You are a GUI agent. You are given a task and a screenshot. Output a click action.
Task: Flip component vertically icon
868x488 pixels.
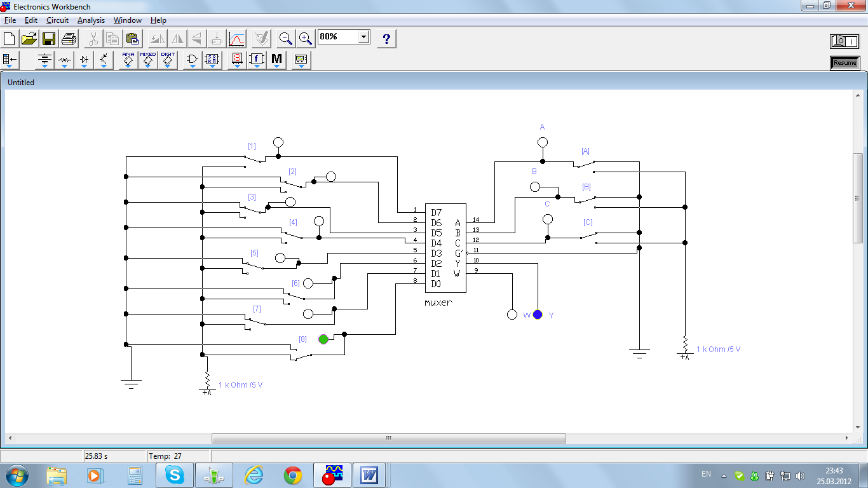(197, 39)
